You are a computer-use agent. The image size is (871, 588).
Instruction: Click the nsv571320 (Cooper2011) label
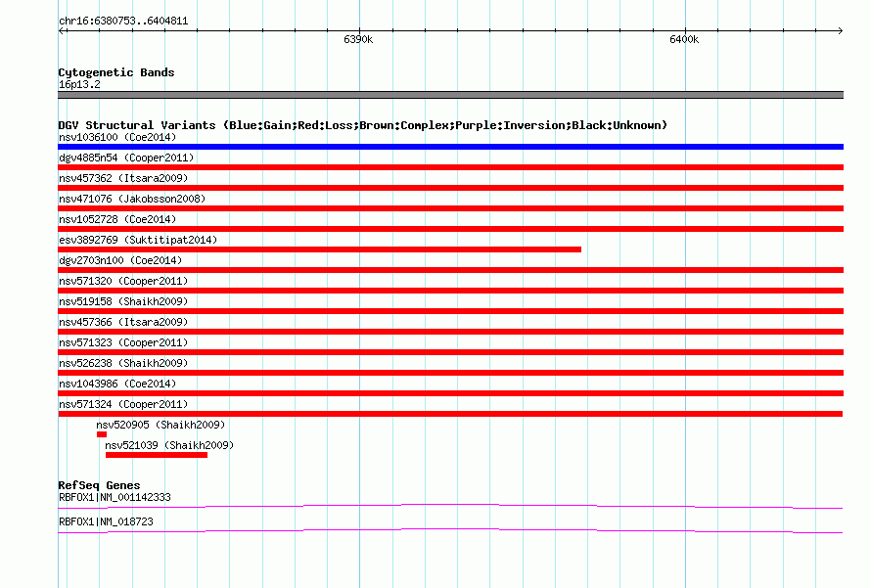(123, 281)
